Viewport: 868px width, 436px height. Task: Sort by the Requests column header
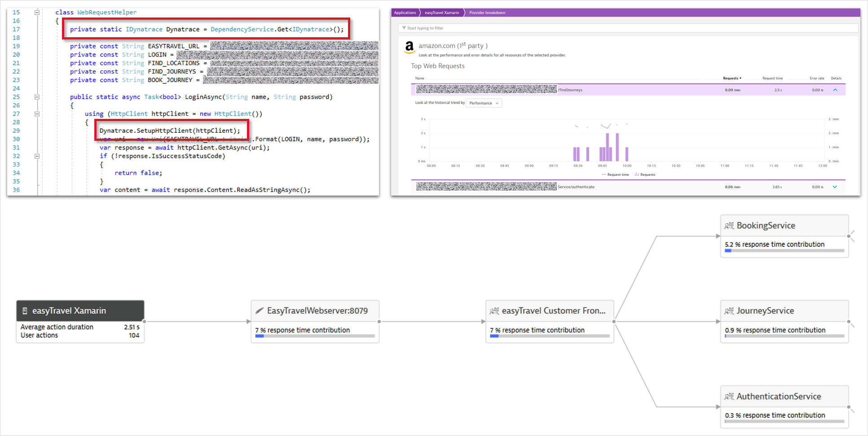(x=732, y=78)
